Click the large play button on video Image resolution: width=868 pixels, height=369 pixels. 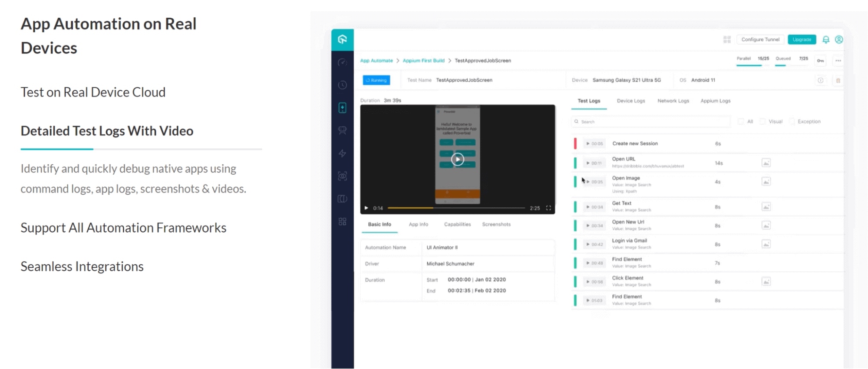tap(457, 160)
